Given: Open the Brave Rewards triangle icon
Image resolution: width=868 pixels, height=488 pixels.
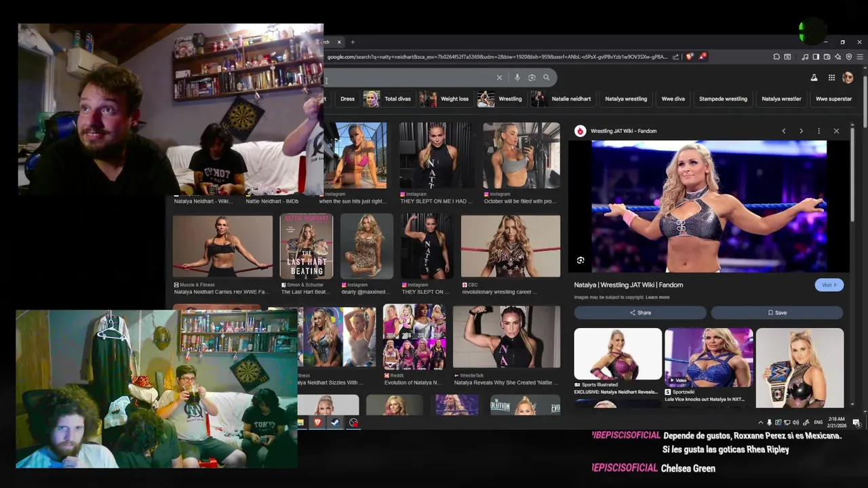Looking at the screenshot, I should (703, 57).
